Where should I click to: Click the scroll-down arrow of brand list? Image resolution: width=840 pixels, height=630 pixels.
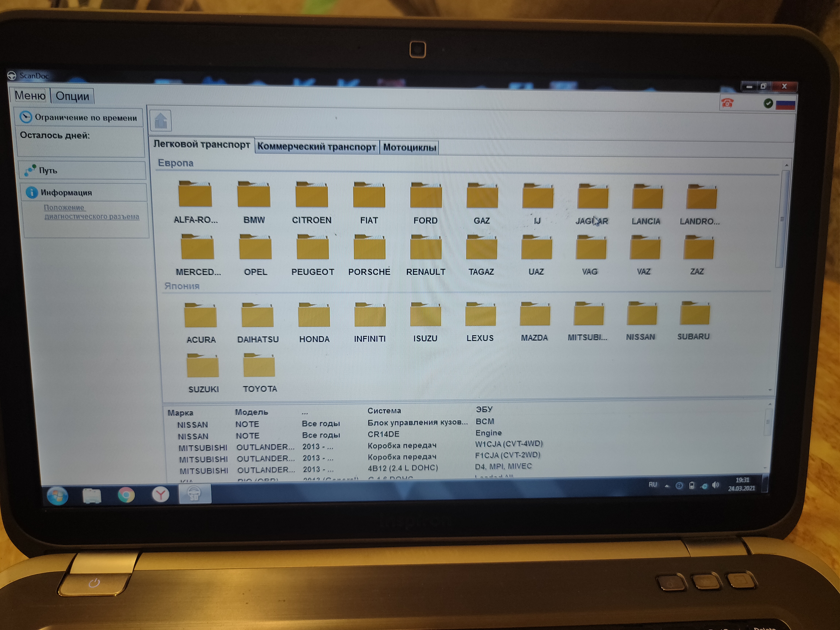pos(770,390)
